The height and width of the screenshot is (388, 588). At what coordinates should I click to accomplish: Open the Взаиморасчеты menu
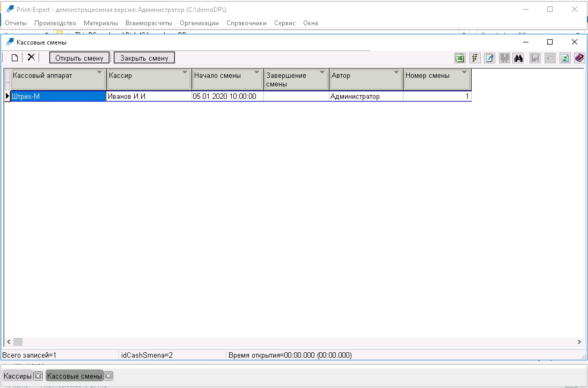[149, 23]
